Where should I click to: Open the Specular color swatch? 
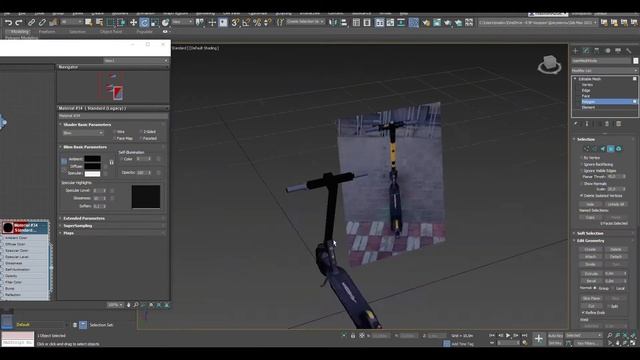coord(92,173)
